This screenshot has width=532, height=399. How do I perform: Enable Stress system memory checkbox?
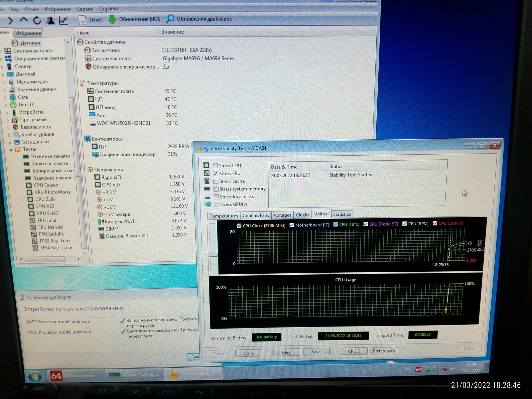point(216,189)
